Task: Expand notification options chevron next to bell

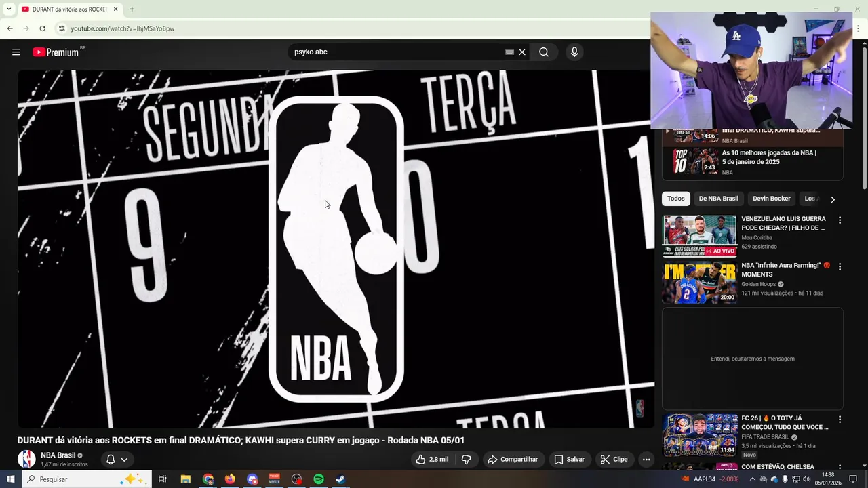Action: point(124,460)
